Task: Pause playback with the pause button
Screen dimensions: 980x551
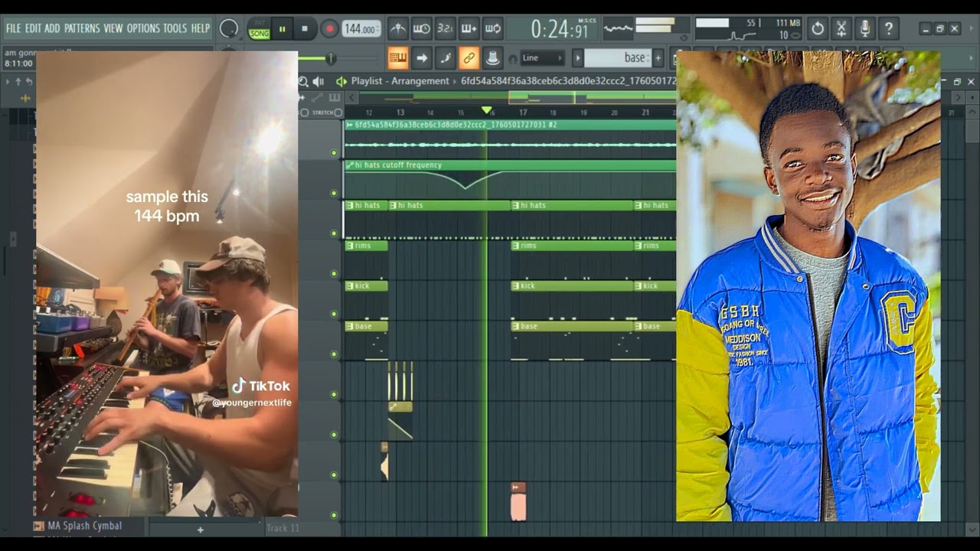Action: [x=282, y=29]
